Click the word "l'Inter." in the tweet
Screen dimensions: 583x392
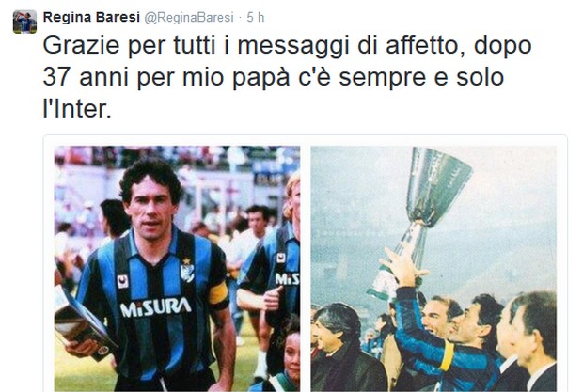coord(77,109)
